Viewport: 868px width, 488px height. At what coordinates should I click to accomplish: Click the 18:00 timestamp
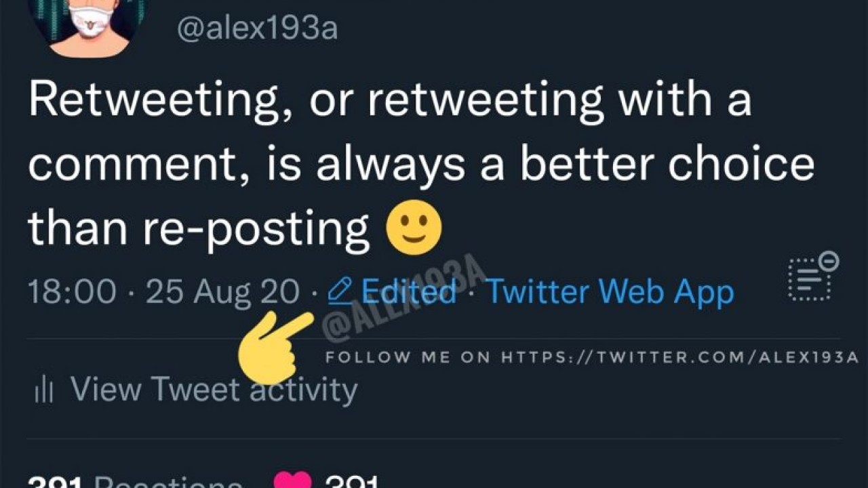click(71, 292)
